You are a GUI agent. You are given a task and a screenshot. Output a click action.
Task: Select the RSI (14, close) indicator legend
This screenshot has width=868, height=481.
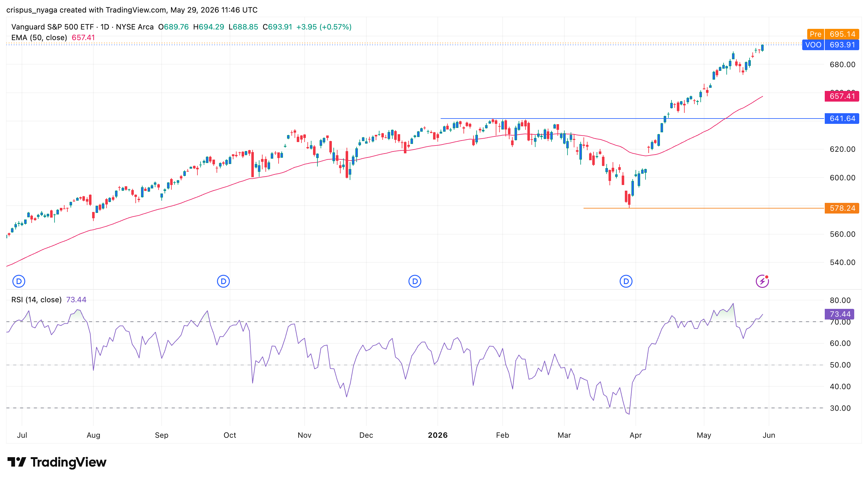36,300
